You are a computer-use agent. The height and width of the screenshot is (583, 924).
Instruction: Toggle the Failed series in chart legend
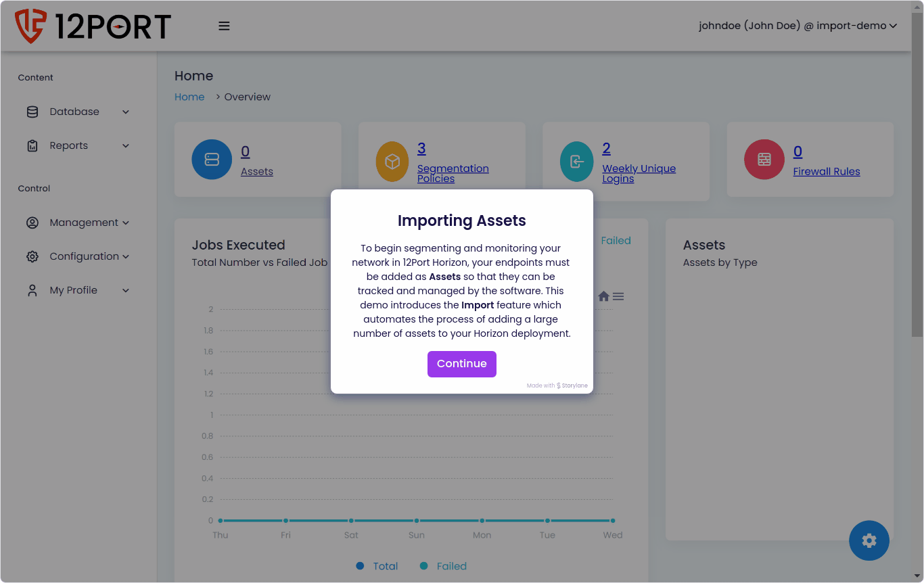point(444,566)
